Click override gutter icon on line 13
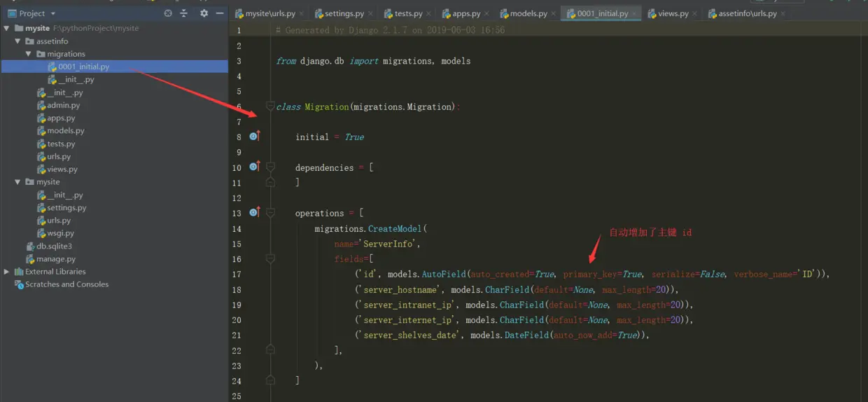Viewport: 868px width, 402px height. point(255,212)
